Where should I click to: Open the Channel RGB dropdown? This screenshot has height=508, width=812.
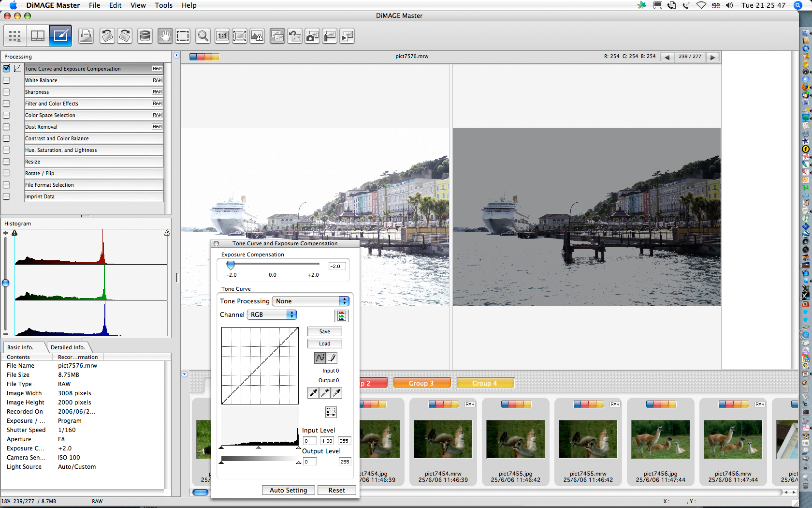click(x=272, y=314)
